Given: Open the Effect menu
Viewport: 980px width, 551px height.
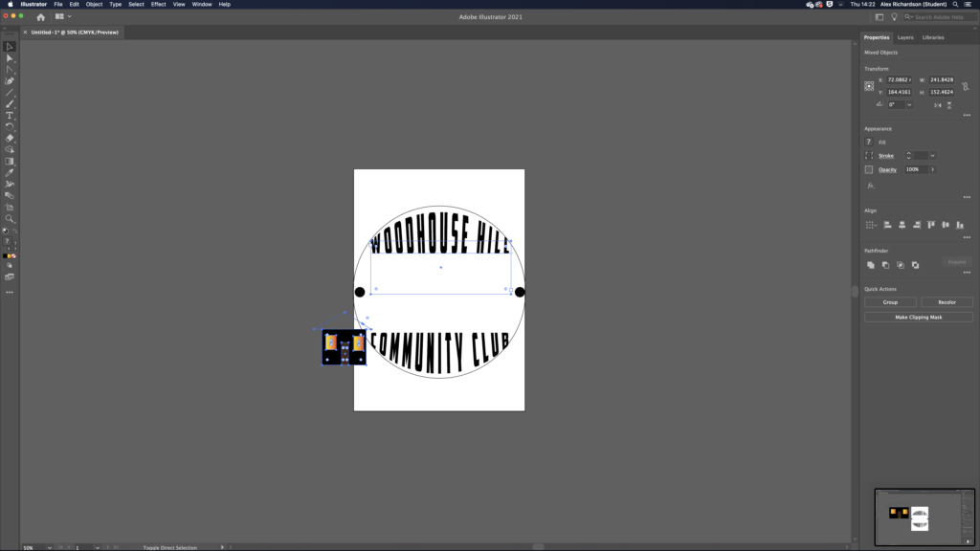Looking at the screenshot, I should click(158, 5).
